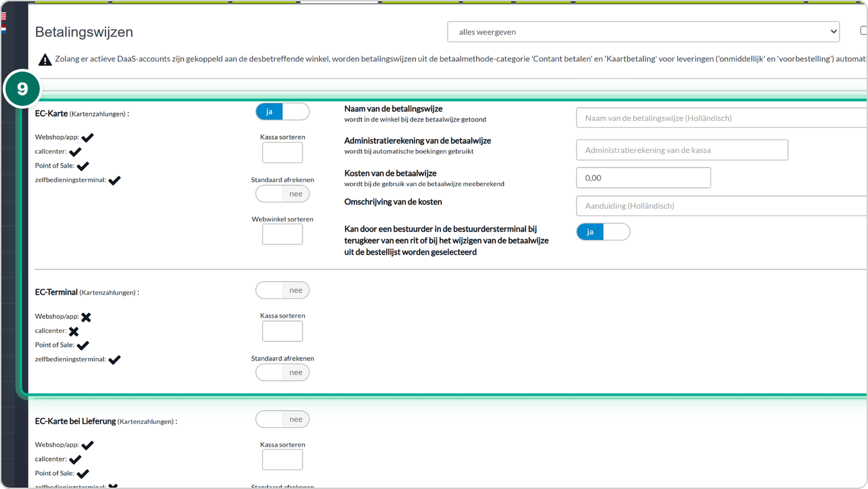Click EC-Karte zelfbedieningsterminal checkmark

tap(114, 181)
